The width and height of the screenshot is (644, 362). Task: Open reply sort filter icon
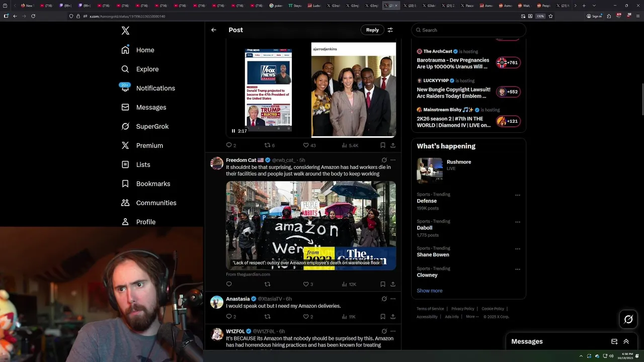click(x=390, y=30)
